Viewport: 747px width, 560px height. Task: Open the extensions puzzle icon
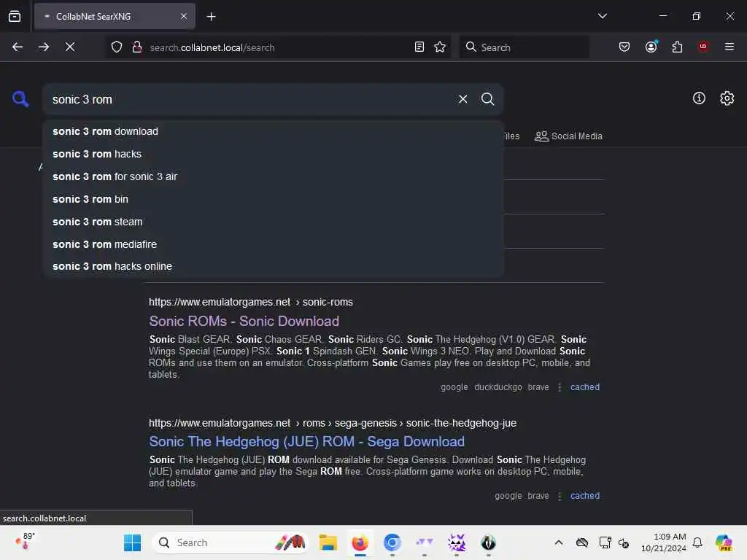pyautogui.click(x=677, y=47)
